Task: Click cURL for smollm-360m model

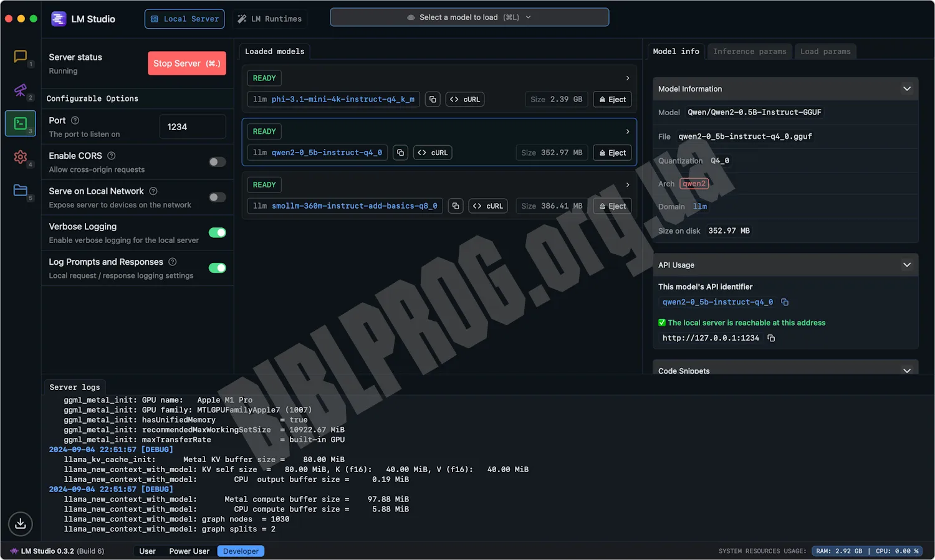Action: (x=488, y=206)
